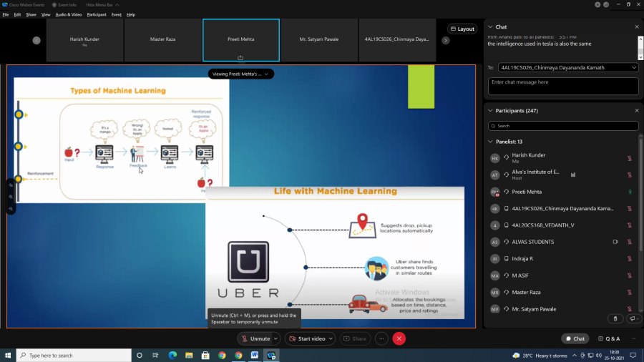644x362 pixels.
Task: Close the Chat panel
Action: [637, 26]
